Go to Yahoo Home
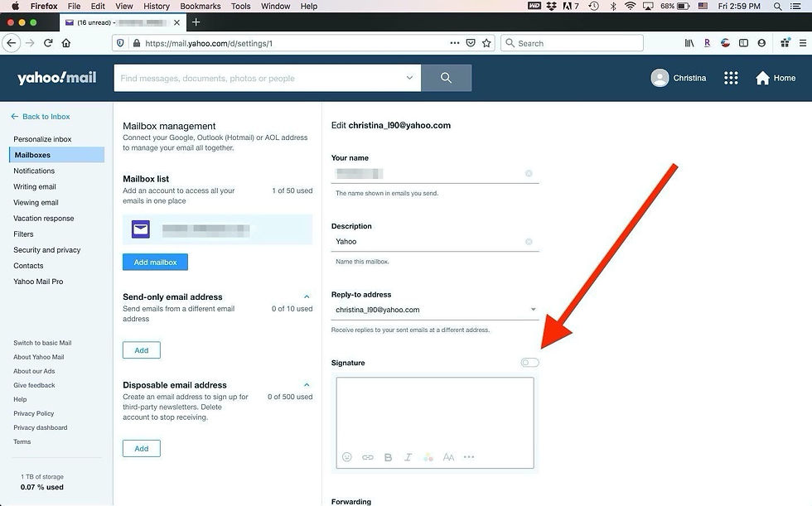The width and height of the screenshot is (812, 506). pos(776,78)
